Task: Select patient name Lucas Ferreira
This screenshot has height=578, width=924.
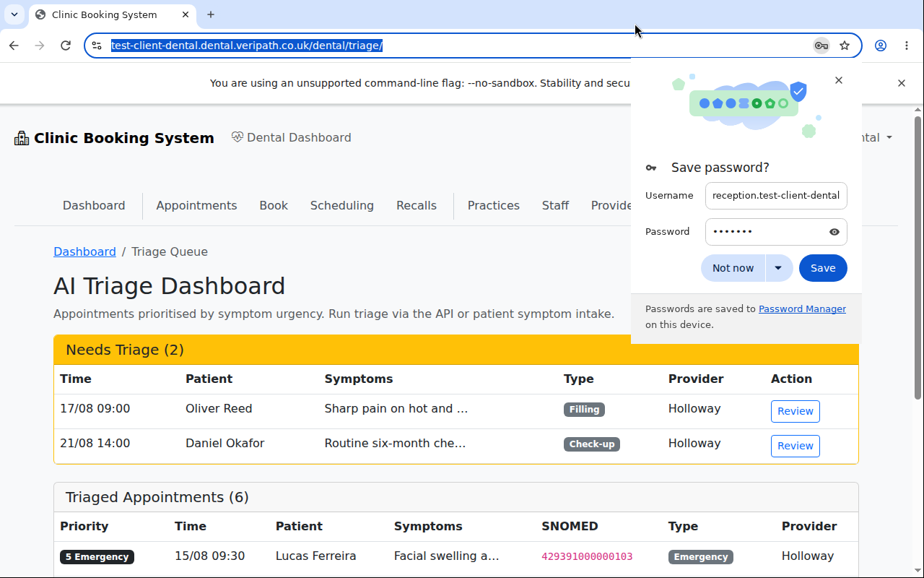Action: coord(315,556)
